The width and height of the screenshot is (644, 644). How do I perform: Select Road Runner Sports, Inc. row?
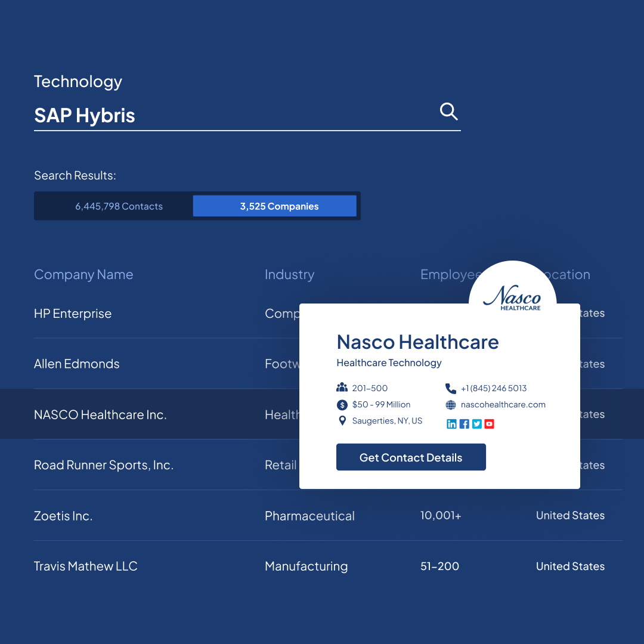(x=328, y=465)
